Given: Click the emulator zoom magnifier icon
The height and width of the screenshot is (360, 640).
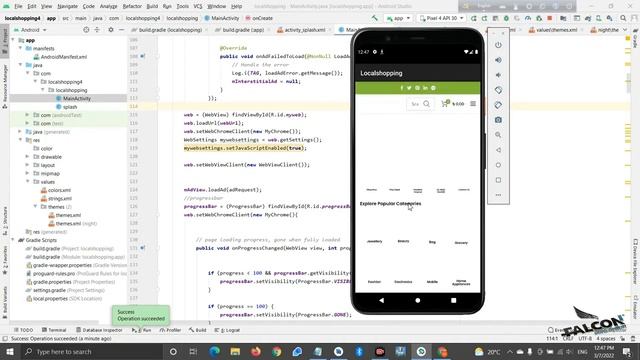Looking at the screenshot, I should click(498, 135).
